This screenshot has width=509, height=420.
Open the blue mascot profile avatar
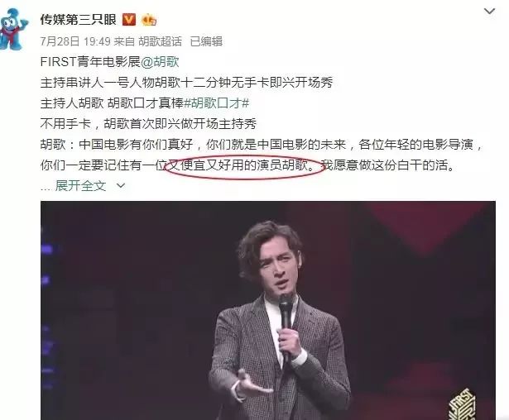coord(13,29)
